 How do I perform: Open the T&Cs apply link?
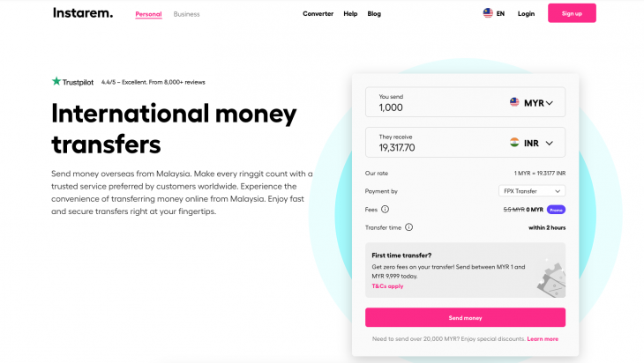[387, 286]
